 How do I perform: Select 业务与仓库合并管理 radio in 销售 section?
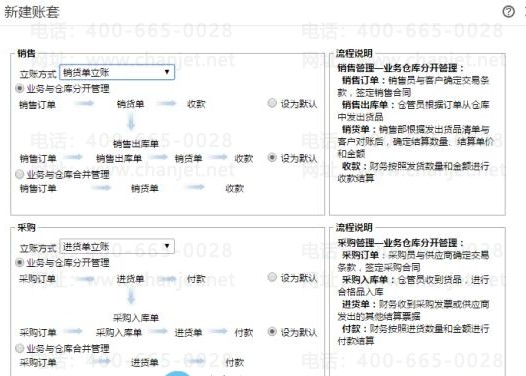click(x=19, y=174)
